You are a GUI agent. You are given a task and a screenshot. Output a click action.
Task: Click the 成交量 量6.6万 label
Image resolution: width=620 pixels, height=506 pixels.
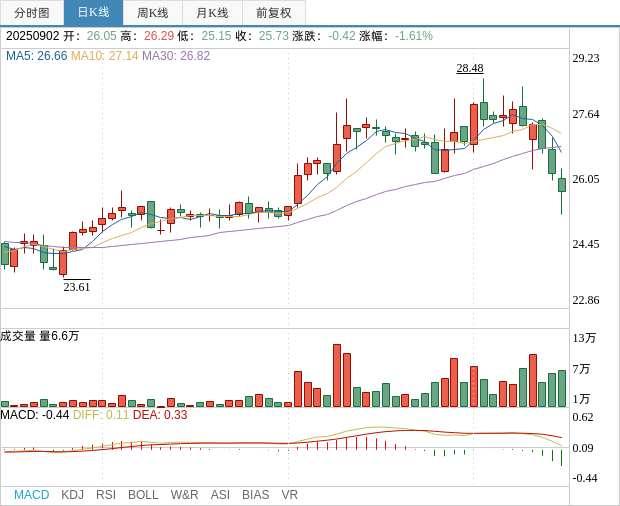(x=40, y=336)
